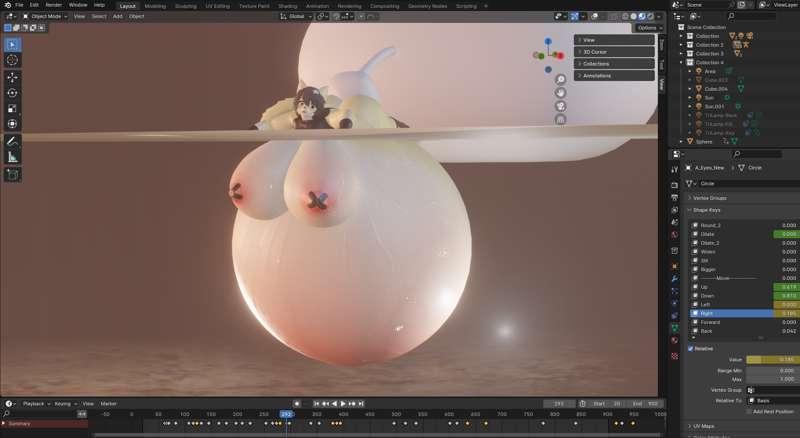The width and height of the screenshot is (800, 438).
Task: Click the Marker menu in timeline
Action: click(108, 403)
